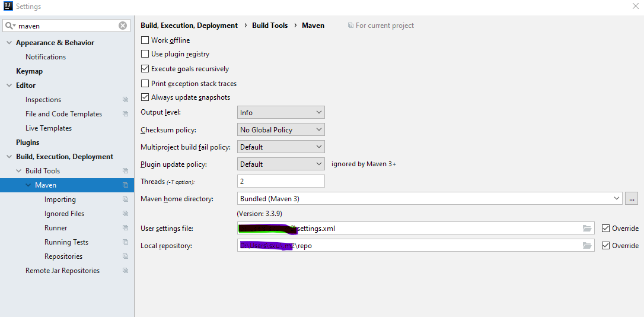The image size is (644, 317).
Task: Click project-level icon beside Remote Jar Repositories
Action: coord(125,271)
